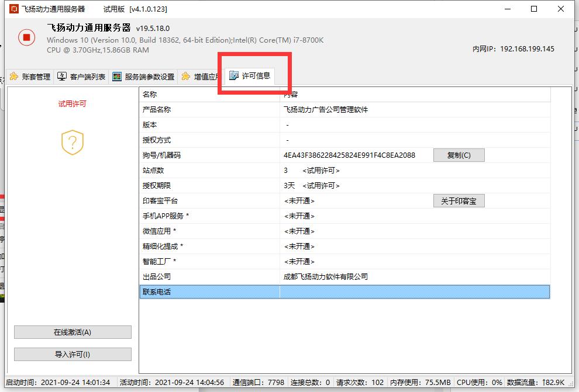Screen dimensions: 579x392
Task: Switch to the 增值应用 tab
Action: (200, 77)
